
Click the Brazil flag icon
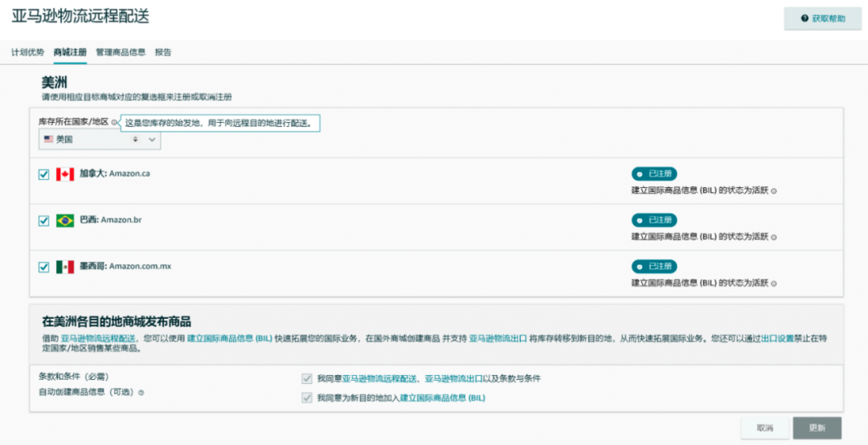(65, 221)
